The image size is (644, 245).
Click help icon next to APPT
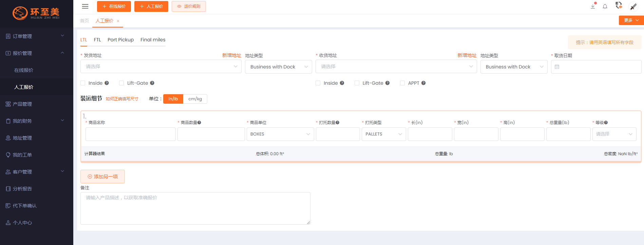point(423,83)
